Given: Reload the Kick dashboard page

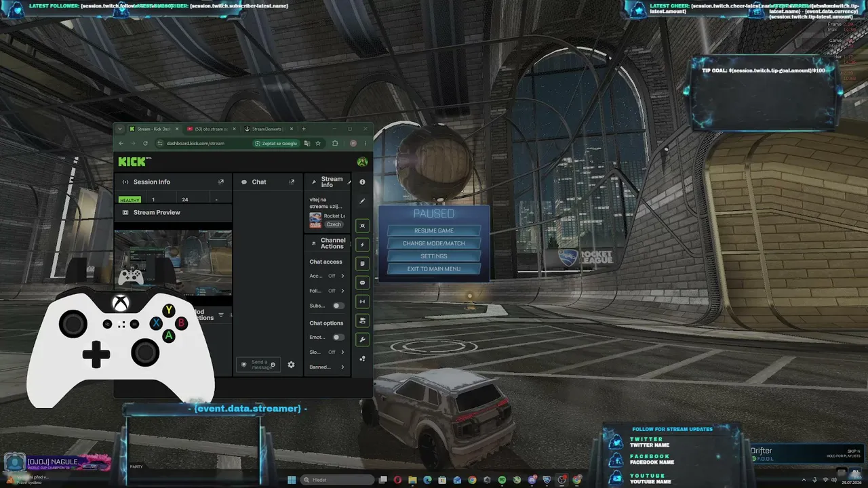Looking at the screenshot, I should 145,143.
